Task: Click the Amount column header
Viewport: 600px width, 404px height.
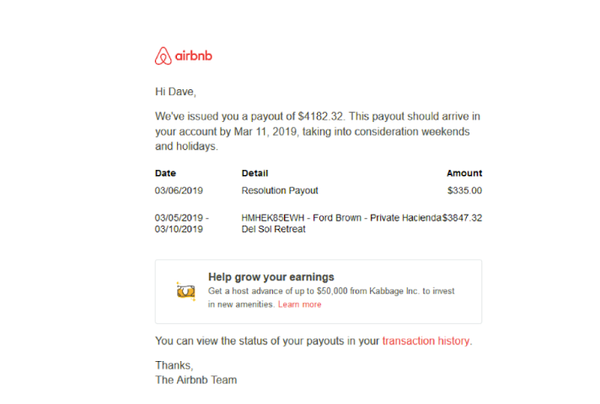Action: tap(464, 173)
